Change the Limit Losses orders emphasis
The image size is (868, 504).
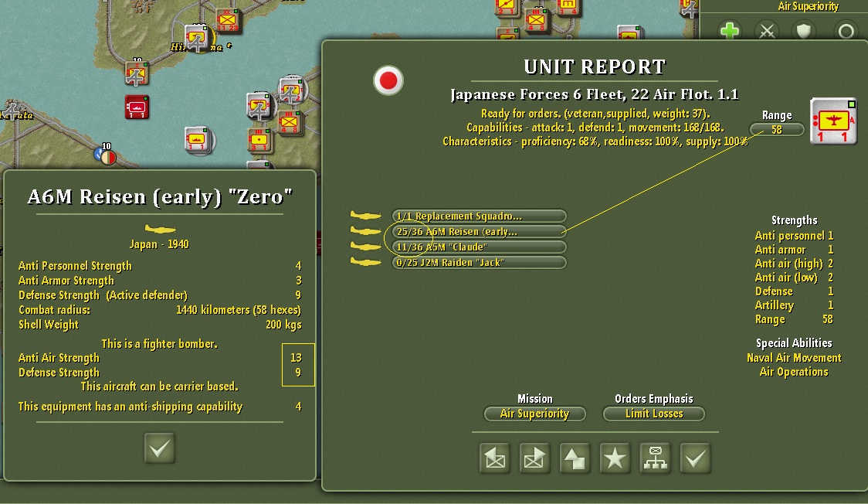coord(654,414)
